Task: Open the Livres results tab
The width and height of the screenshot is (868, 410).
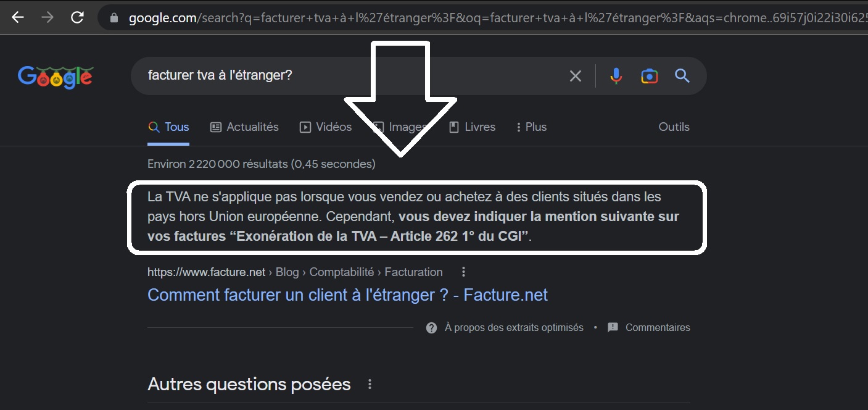Action: [472, 127]
